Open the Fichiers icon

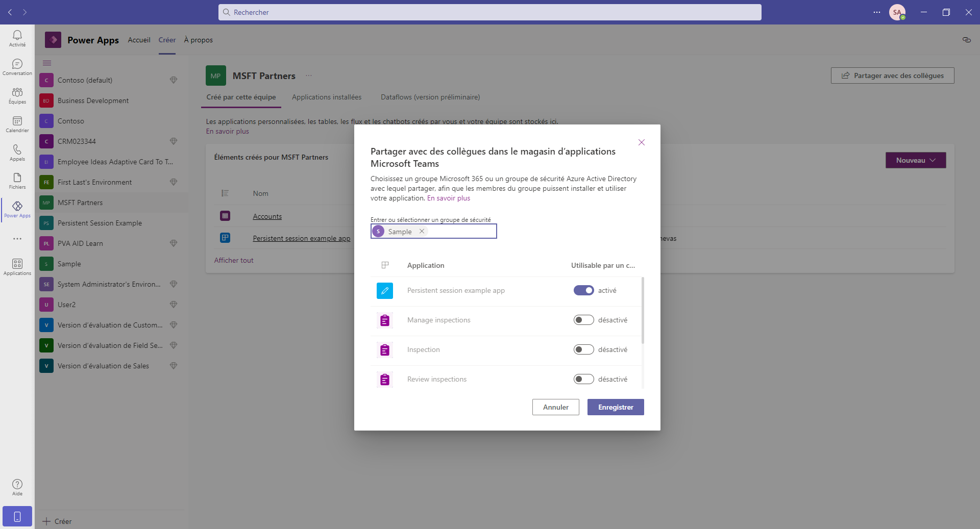pyautogui.click(x=17, y=181)
